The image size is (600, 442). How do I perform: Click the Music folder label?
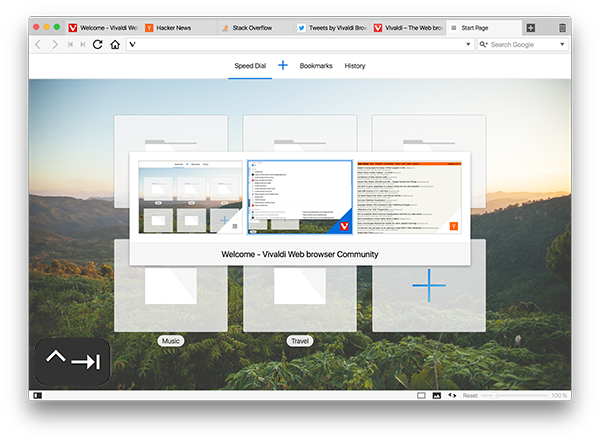(x=171, y=341)
